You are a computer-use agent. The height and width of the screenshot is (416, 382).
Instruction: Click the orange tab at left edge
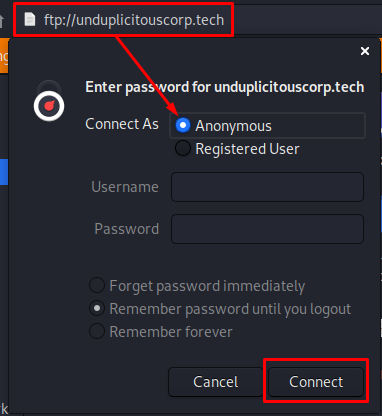point(4,56)
